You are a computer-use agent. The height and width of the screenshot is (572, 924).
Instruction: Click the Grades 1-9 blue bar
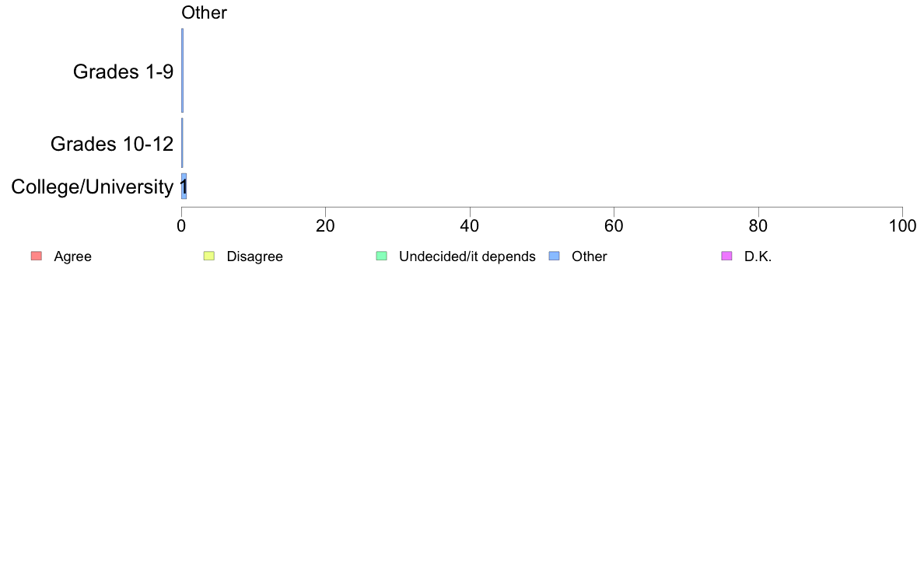(182, 70)
